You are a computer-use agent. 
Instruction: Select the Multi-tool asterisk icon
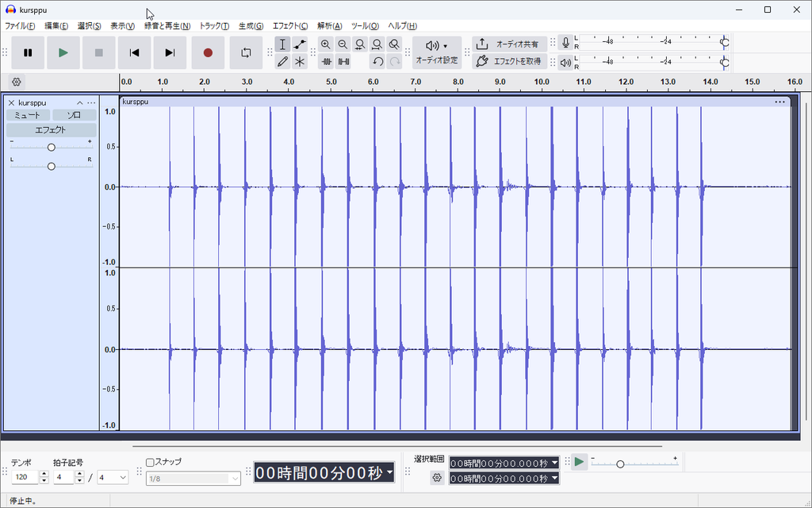[x=300, y=62]
